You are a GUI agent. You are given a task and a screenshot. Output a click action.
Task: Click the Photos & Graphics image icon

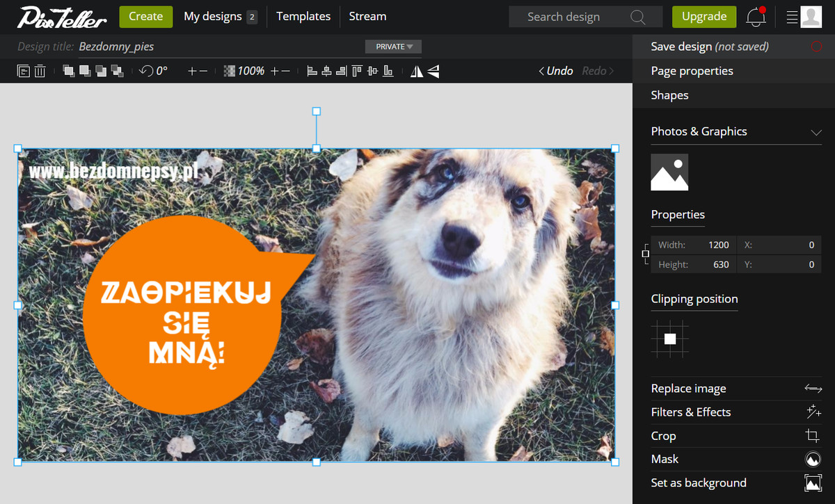(669, 172)
